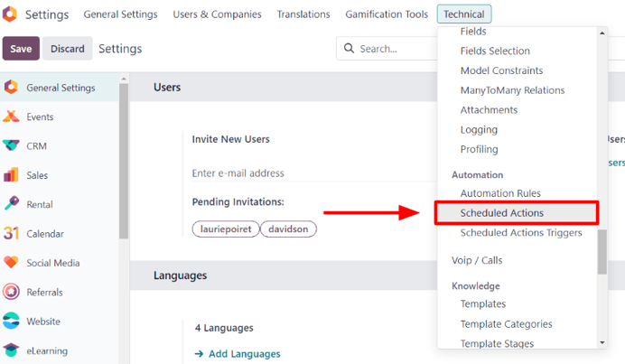The height and width of the screenshot is (364, 625).
Task: Open the Technical dropdown menu
Action: (x=464, y=14)
